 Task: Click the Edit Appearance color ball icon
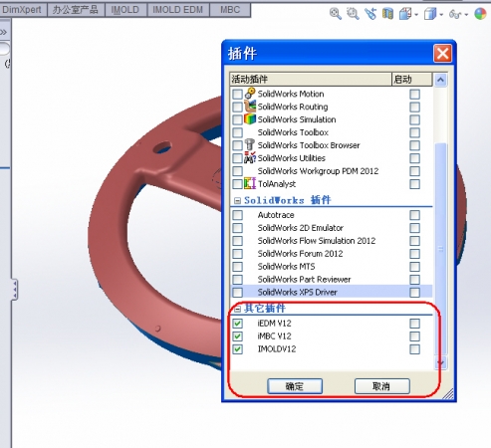point(480,14)
